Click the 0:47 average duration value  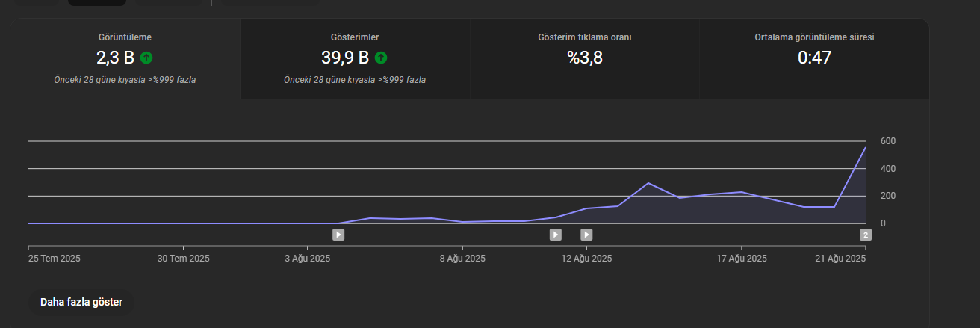814,58
